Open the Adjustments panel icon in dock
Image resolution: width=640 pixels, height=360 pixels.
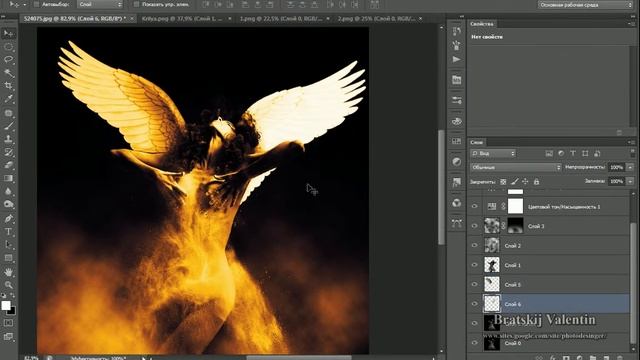click(x=456, y=162)
